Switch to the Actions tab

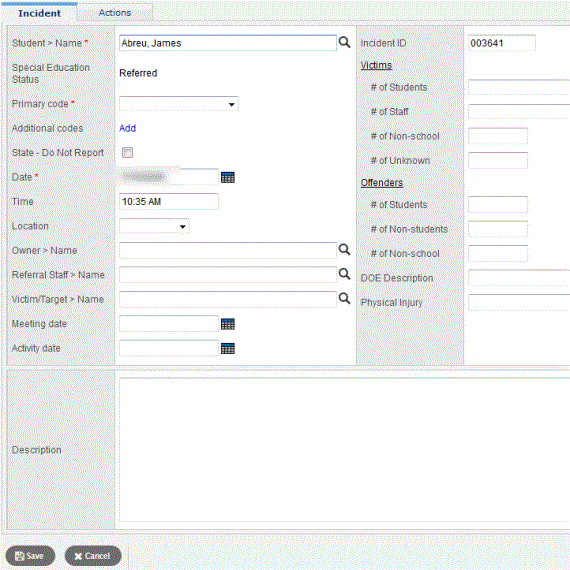[x=115, y=13]
